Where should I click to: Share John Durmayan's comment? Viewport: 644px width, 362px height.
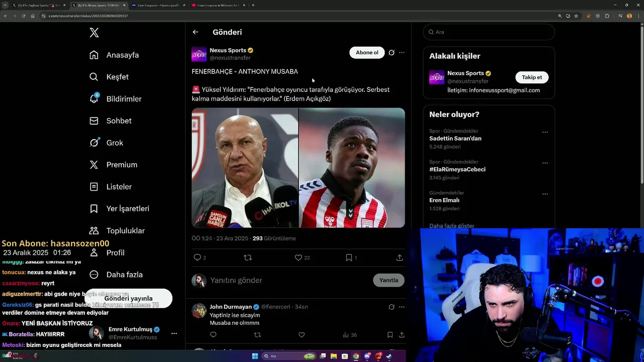click(x=401, y=335)
